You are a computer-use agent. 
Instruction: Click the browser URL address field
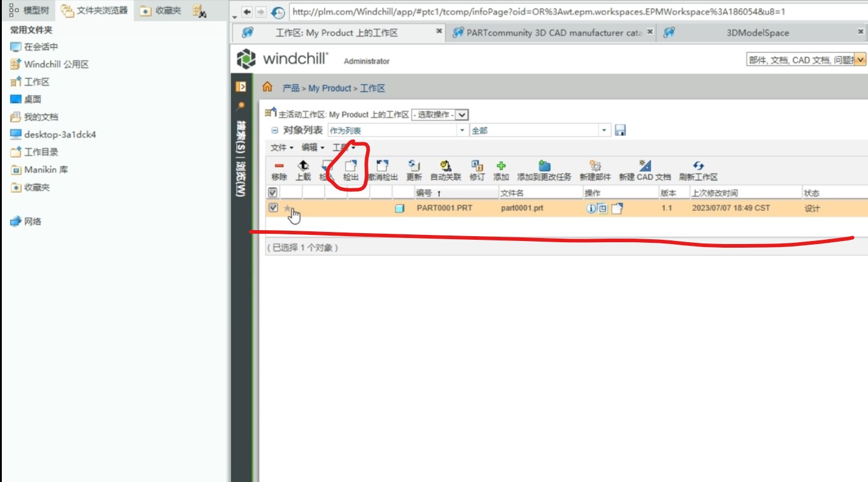pos(578,12)
